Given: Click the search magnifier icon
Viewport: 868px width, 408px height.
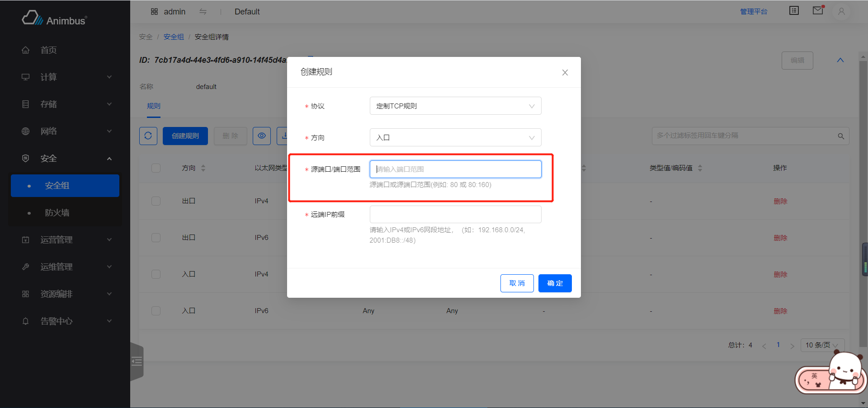Looking at the screenshot, I should [840, 136].
